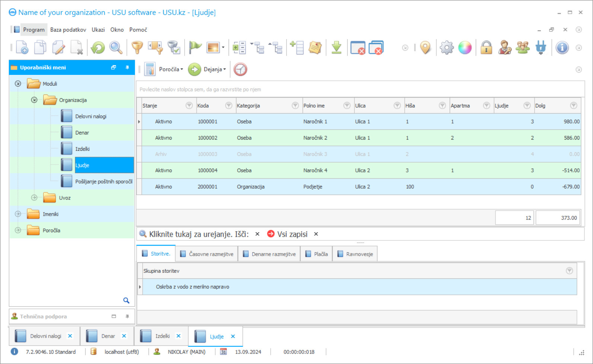This screenshot has width=593, height=364.
Task: Click the close all windows icon
Action: tap(376, 48)
